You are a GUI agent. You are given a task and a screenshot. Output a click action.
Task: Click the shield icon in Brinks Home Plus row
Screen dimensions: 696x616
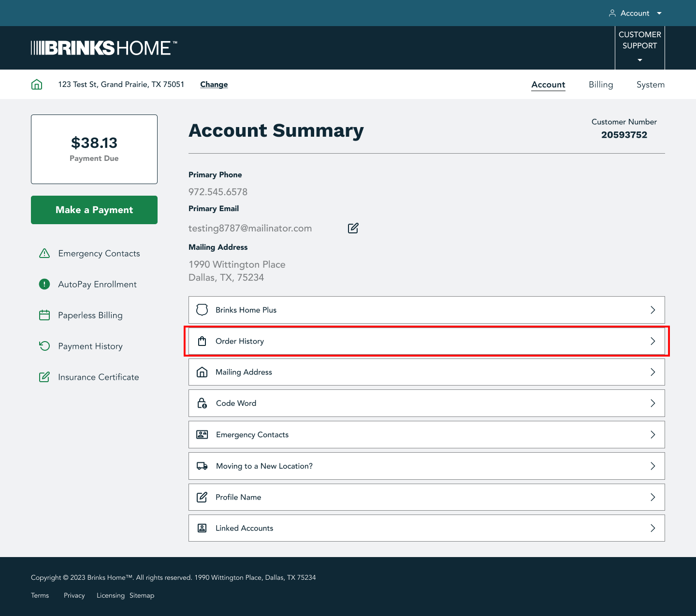tap(202, 310)
